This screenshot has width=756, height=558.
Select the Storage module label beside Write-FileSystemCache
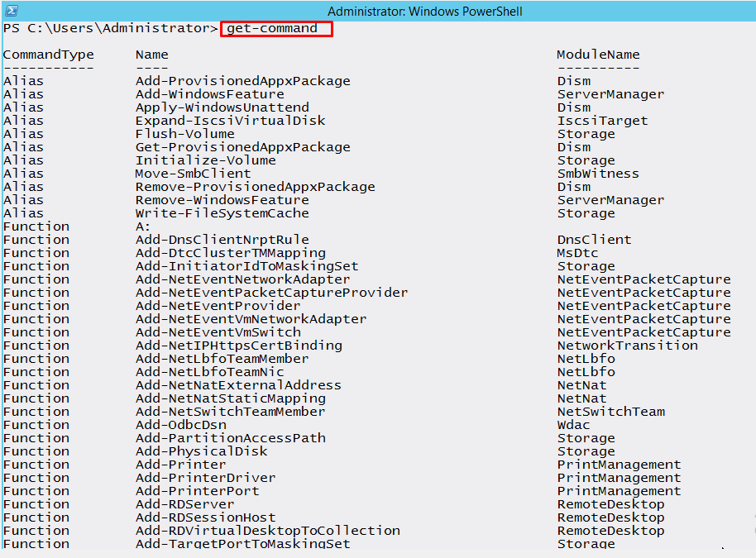[586, 212]
